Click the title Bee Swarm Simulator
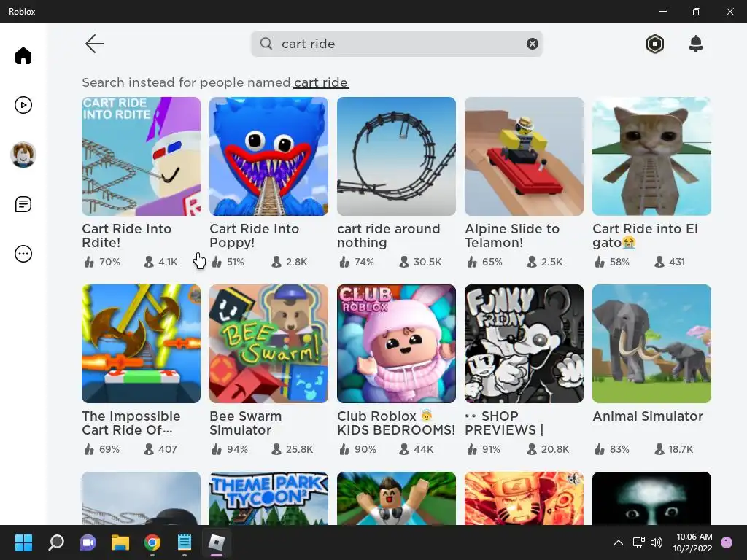This screenshot has width=747, height=560. pos(246,423)
